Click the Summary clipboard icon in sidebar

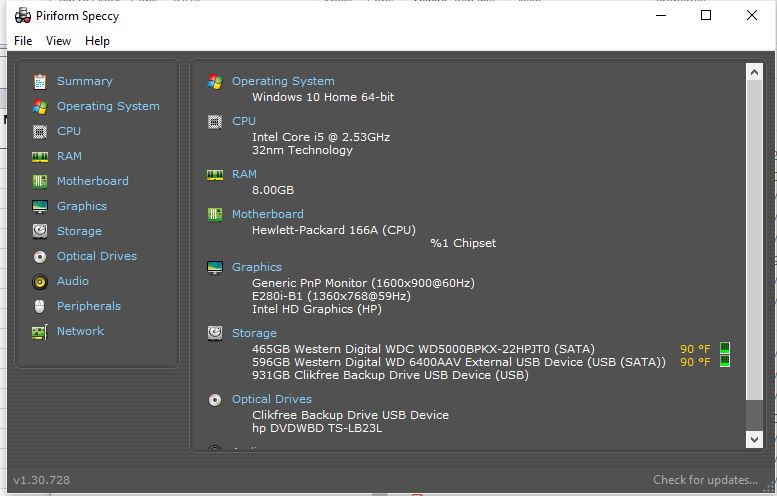click(x=40, y=81)
